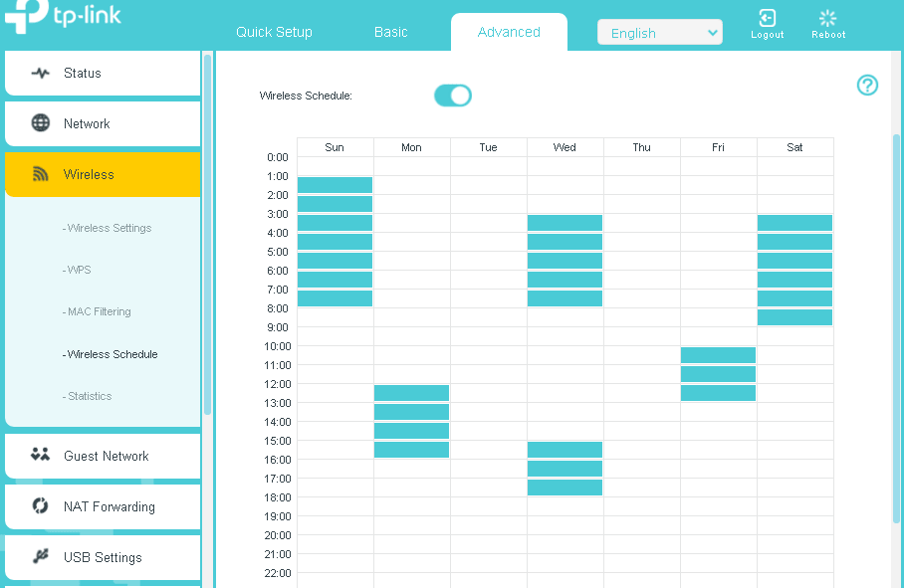Click the USB Settings icon

pyautogui.click(x=41, y=557)
